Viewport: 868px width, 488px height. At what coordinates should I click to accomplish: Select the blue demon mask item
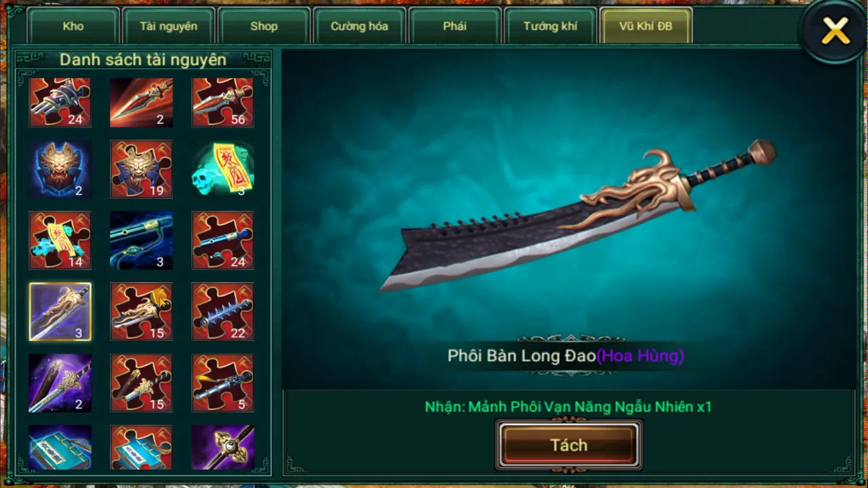(60, 169)
